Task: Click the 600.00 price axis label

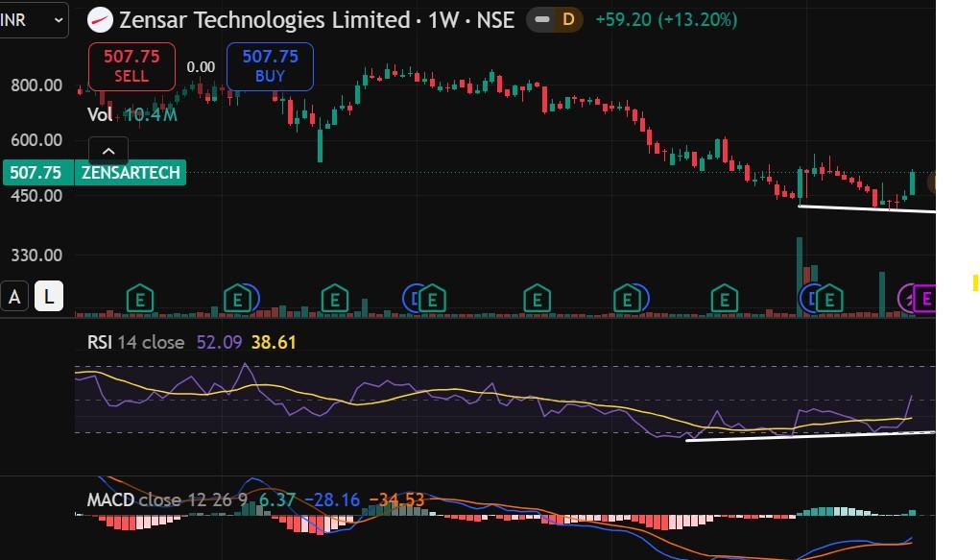Action: coord(36,140)
